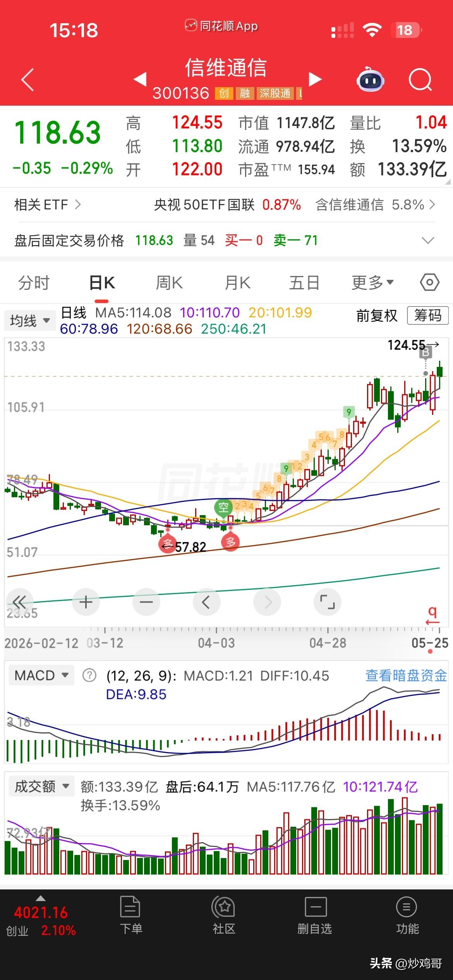Switch to 周K tab
The height and width of the screenshot is (980, 453).
coord(169,283)
